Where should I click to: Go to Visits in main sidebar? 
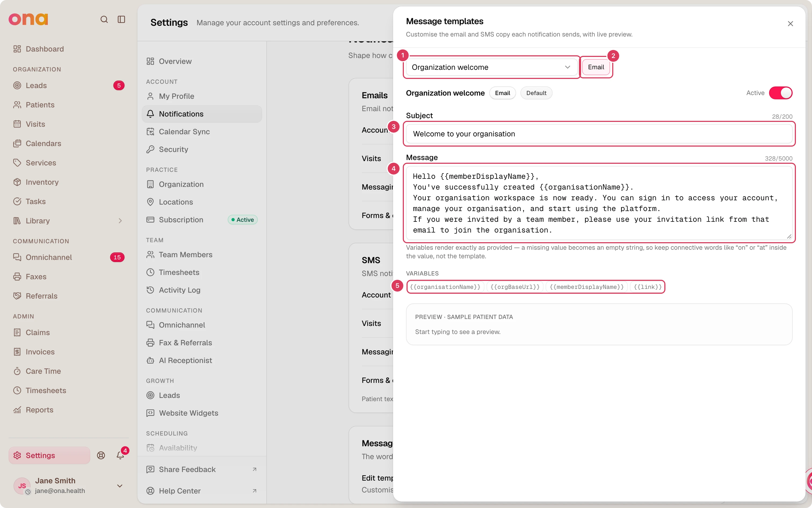(x=68, y=124)
